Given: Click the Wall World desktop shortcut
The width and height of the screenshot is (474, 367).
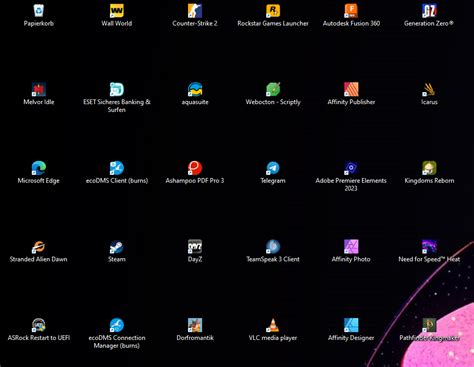Looking at the screenshot, I should point(117,11).
